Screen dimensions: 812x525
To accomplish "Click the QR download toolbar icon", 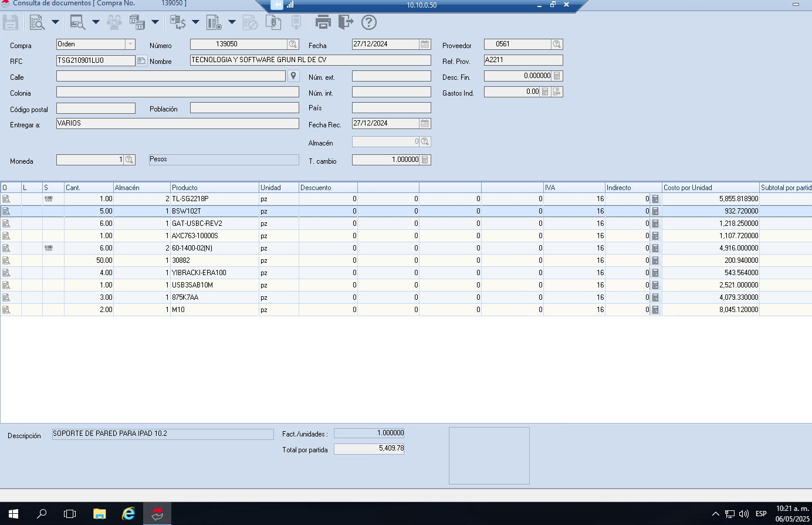I will click(x=296, y=22).
